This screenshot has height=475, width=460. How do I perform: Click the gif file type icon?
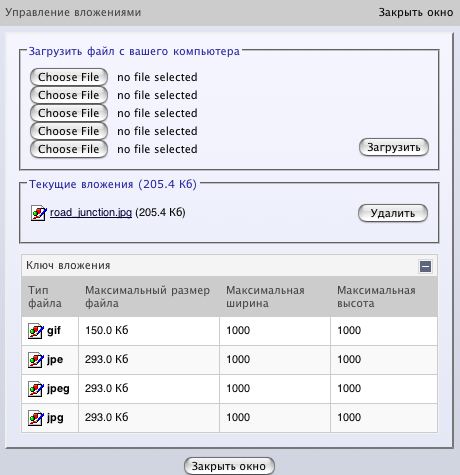[35, 331]
